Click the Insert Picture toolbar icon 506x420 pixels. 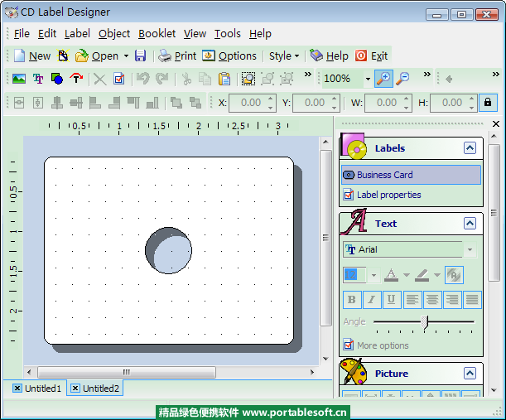pyautogui.click(x=18, y=79)
